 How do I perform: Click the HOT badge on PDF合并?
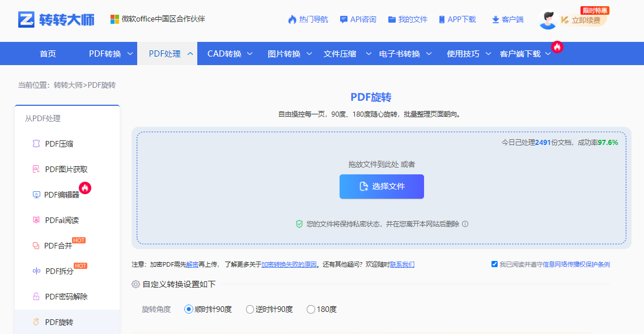point(79,240)
